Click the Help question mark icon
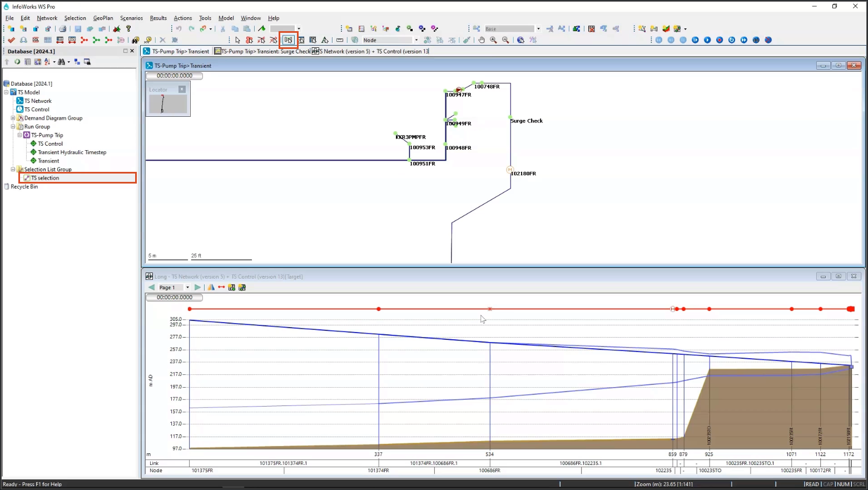Screen dimensions: 868x490 tap(128, 29)
